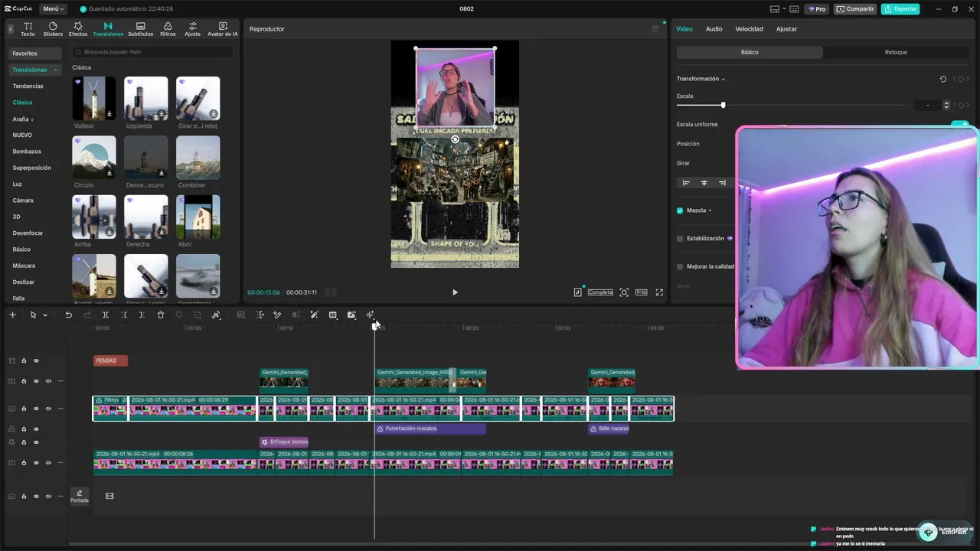Open the Completa preview quality dropdown
The image size is (980, 551).
(600, 292)
